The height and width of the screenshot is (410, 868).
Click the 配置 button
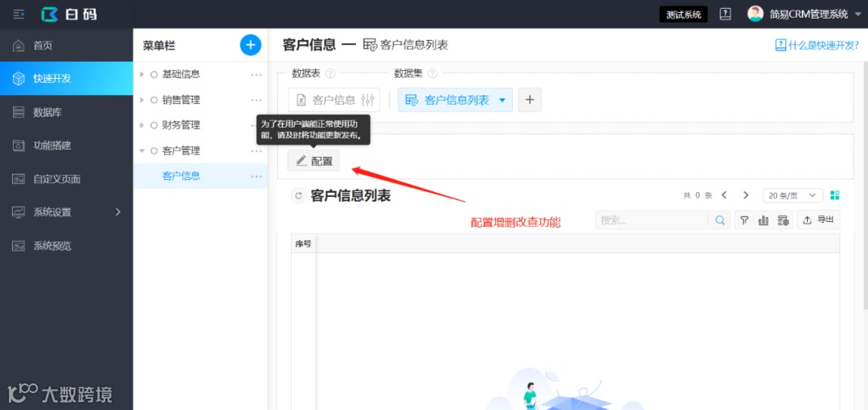pos(314,161)
